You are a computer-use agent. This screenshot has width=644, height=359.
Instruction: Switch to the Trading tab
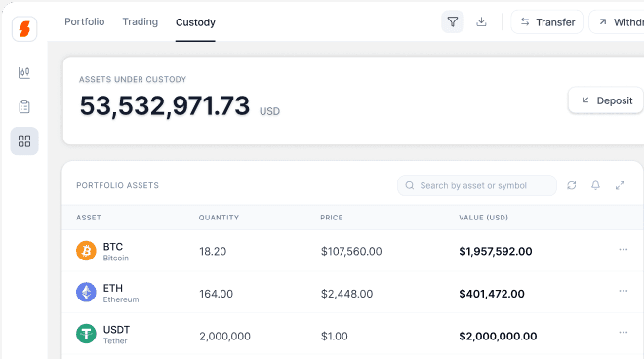[x=141, y=21]
